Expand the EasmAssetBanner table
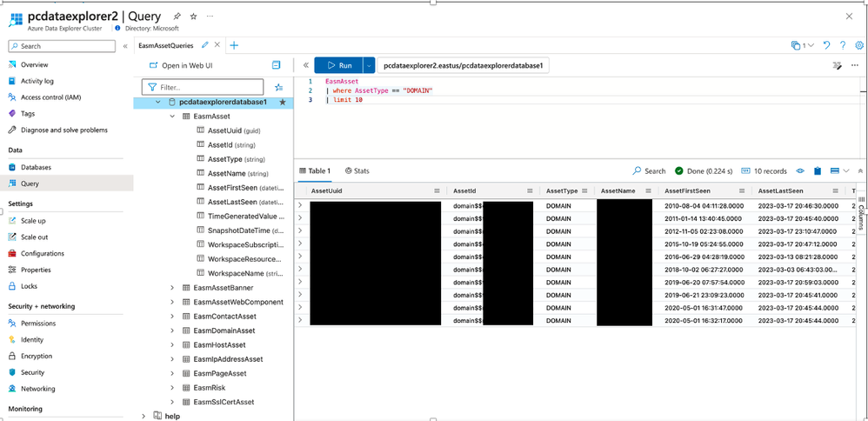Image resolution: width=868 pixels, height=421 pixels. click(x=172, y=288)
